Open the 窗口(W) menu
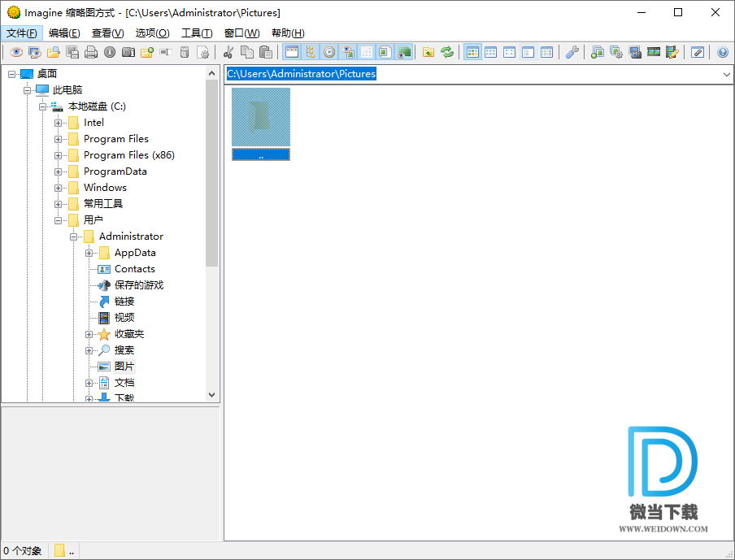Image resolution: width=735 pixels, height=560 pixels. point(241,33)
